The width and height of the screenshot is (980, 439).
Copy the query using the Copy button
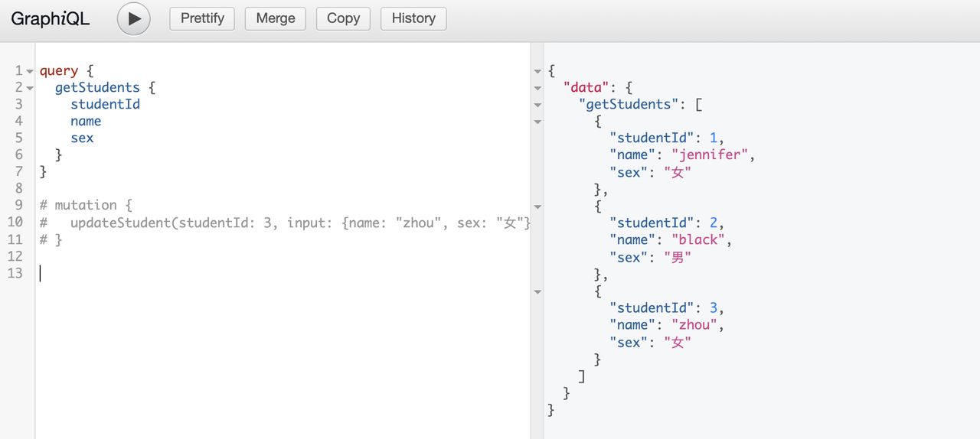(x=343, y=18)
